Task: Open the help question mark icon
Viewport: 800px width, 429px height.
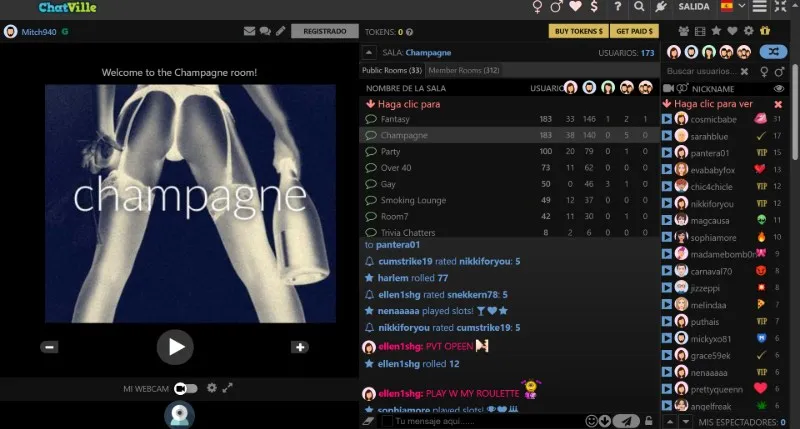Action: click(x=618, y=7)
